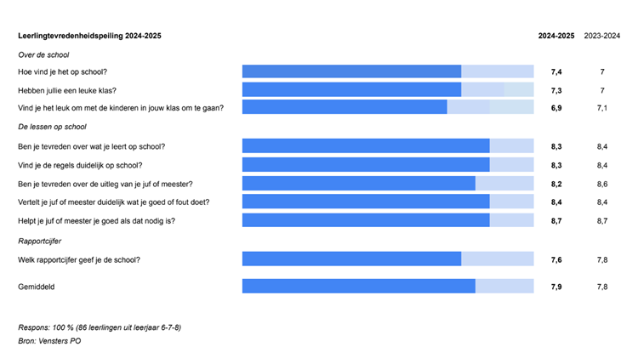This screenshot has height=364, width=638.
Task: Select the bar for 'Gemiddeld'
Action: click(388, 286)
